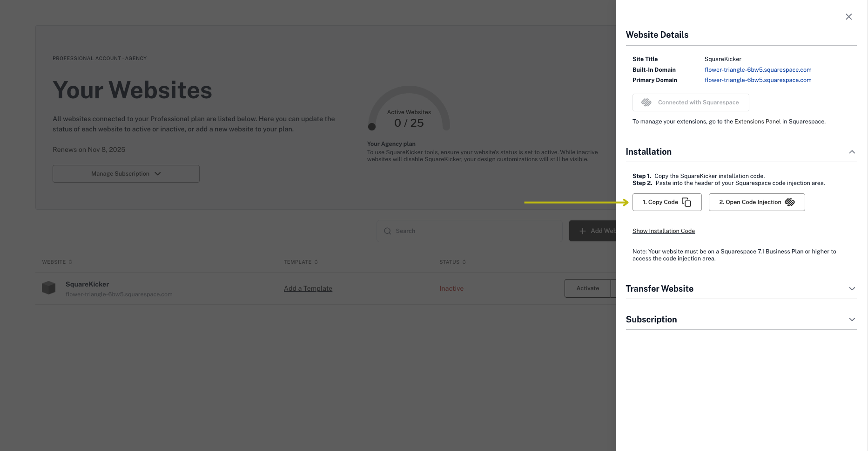Collapse the Installation section
Screen dimensions: 868x451
tap(852, 152)
